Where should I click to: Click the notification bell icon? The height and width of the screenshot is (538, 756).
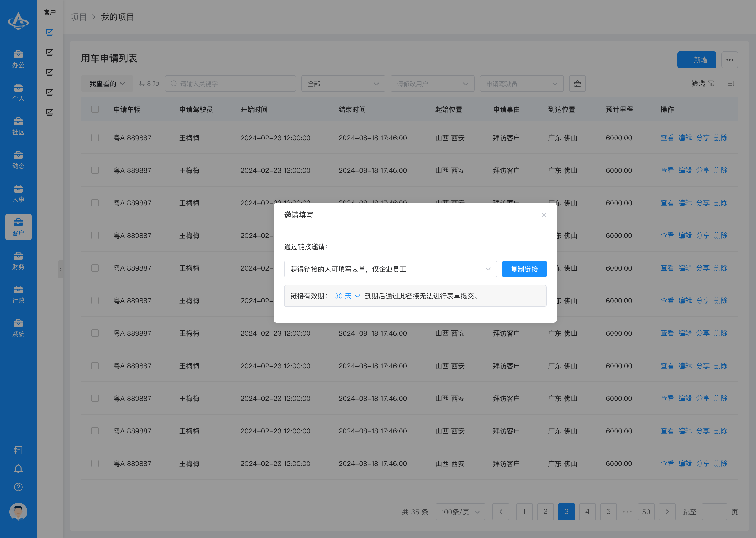click(x=18, y=468)
